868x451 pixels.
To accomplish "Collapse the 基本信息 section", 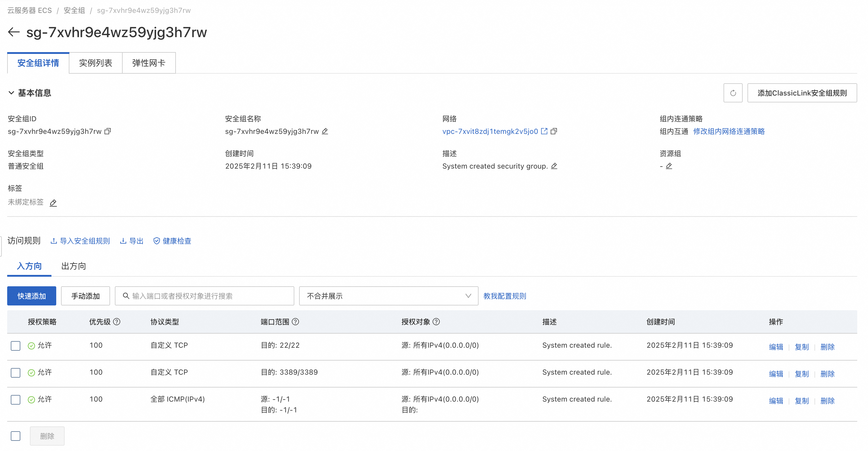I will pos(11,93).
